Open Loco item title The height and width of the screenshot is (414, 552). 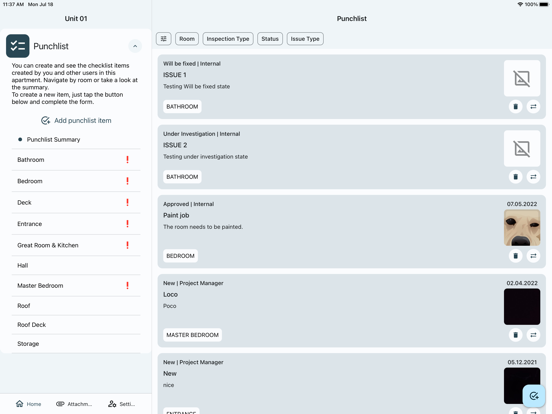coord(170,294)
